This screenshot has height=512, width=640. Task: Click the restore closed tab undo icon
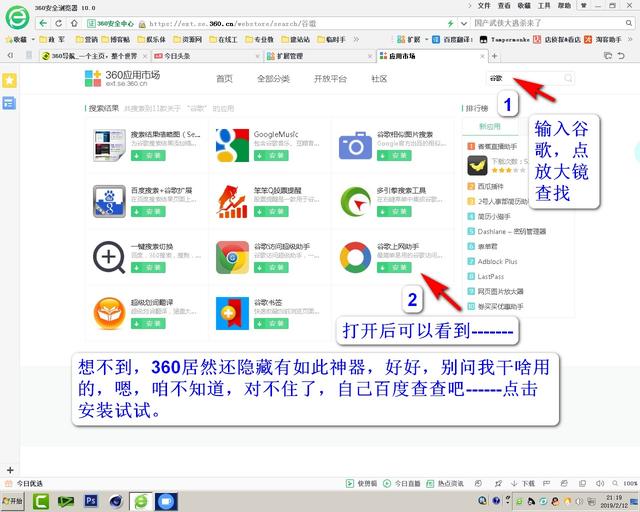pyautogui.click(x=621, y=56)
